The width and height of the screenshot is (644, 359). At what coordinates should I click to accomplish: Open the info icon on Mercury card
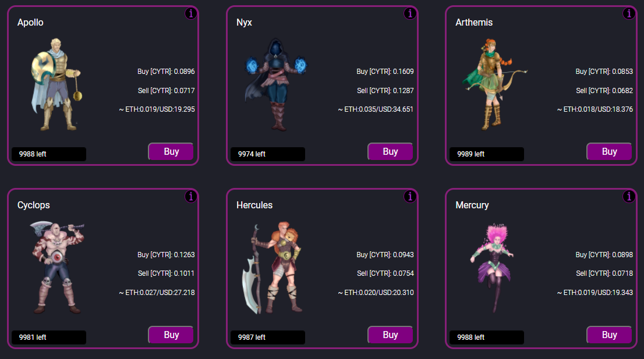coord(629,197)
